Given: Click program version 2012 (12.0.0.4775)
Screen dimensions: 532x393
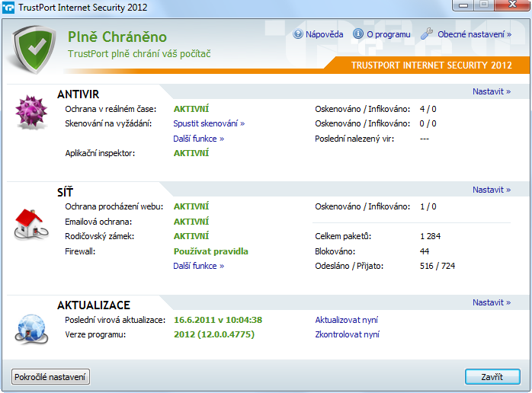Looking at the screenshot, I should point(214,334).
